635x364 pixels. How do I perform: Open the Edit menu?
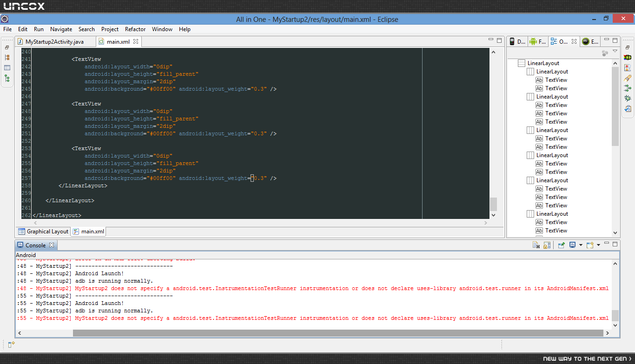point(23,29)
